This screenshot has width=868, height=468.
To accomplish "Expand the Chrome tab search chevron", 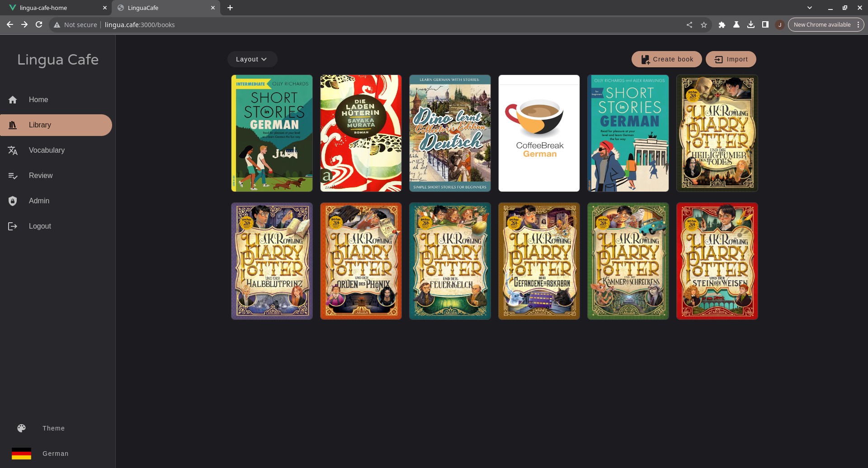I will click(810, 8).
